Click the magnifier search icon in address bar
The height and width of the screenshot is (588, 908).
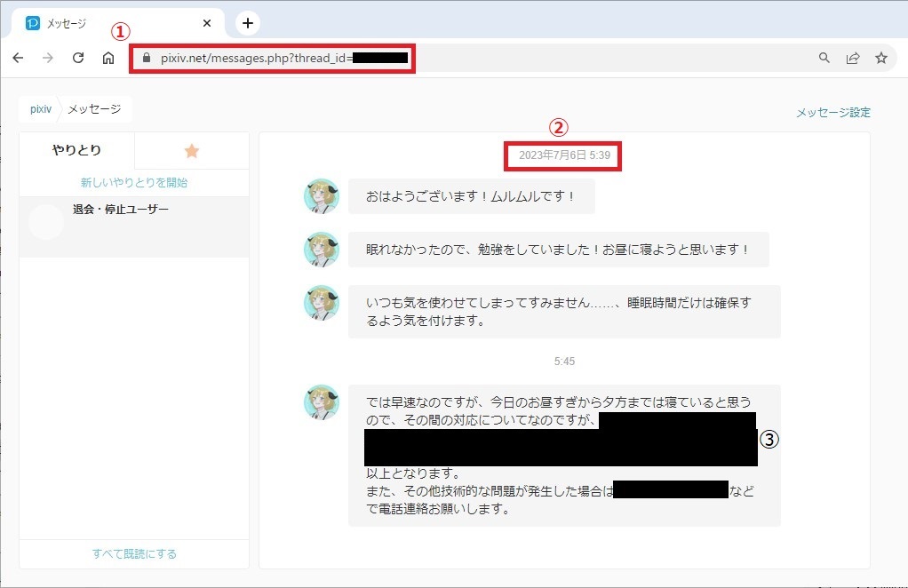point(824,58)
